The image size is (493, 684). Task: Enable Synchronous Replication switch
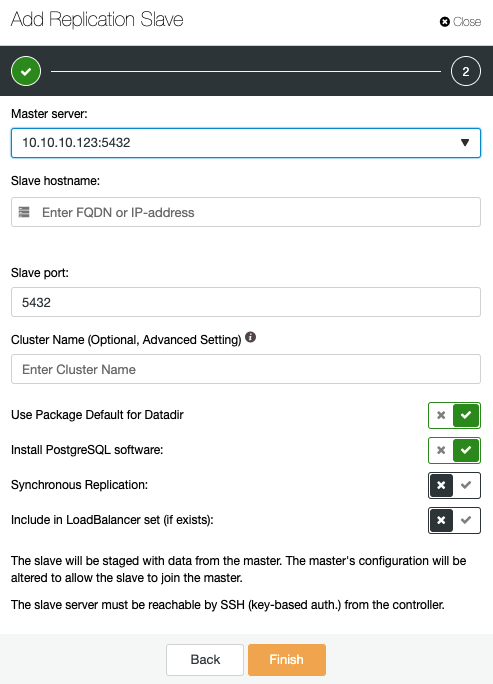(x=454, y=485)
